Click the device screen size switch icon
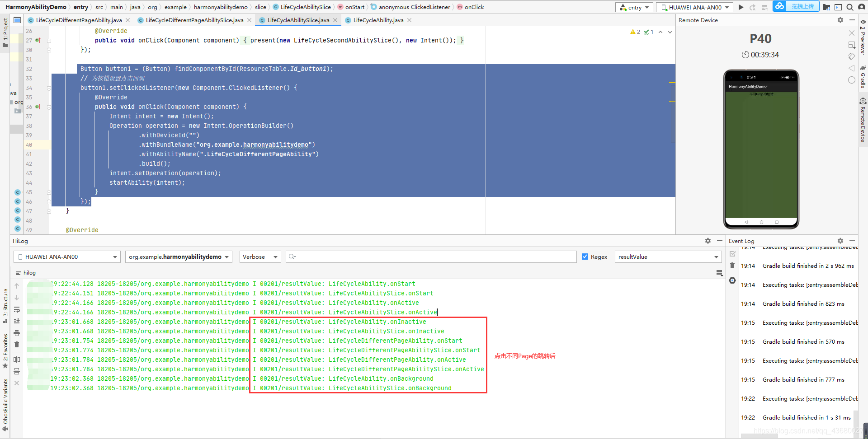Viewport: 868px width, 439px height. coord(852,45)
